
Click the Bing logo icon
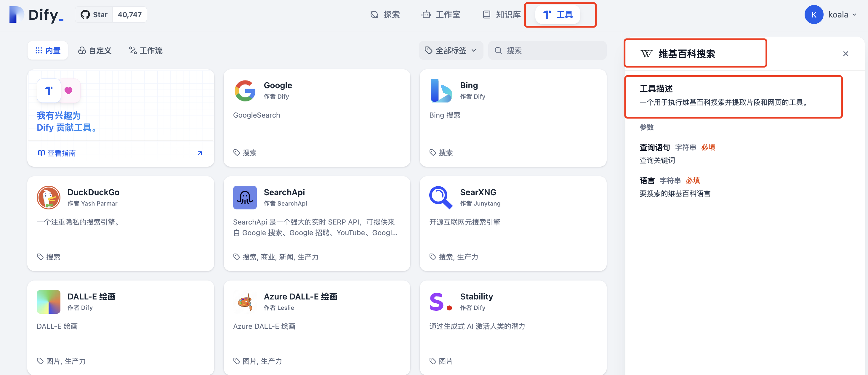click(x=441, y=91)
